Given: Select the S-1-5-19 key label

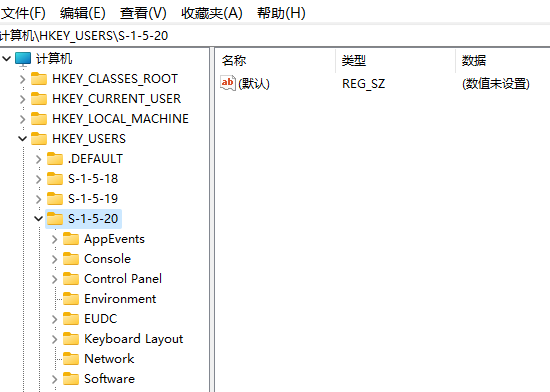Looking at the screenshot, I should [93, 199].
